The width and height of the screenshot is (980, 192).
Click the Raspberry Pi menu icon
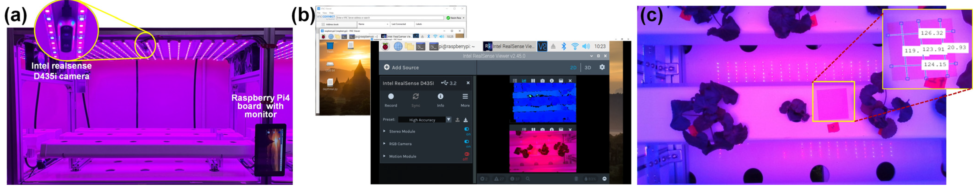click(x=386, y=46)
